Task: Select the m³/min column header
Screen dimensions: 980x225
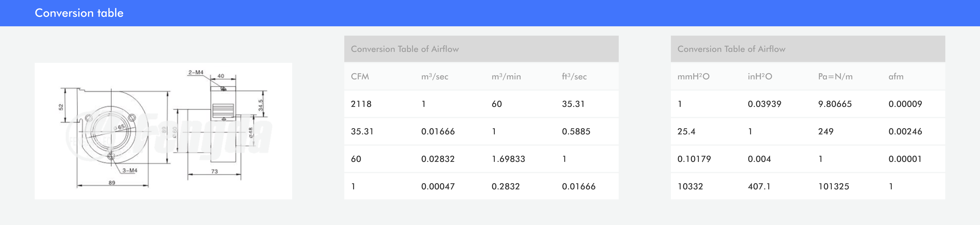Action: pos(506,76)
